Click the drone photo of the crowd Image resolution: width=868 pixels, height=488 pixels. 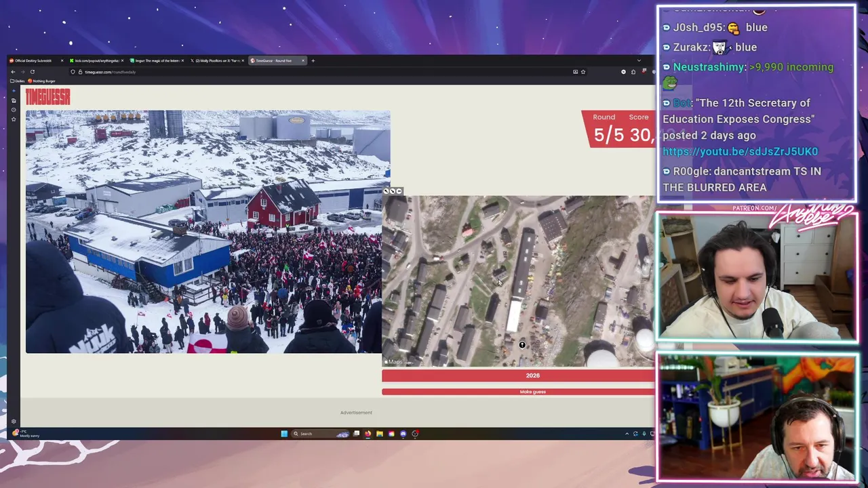tap(208, 232)
